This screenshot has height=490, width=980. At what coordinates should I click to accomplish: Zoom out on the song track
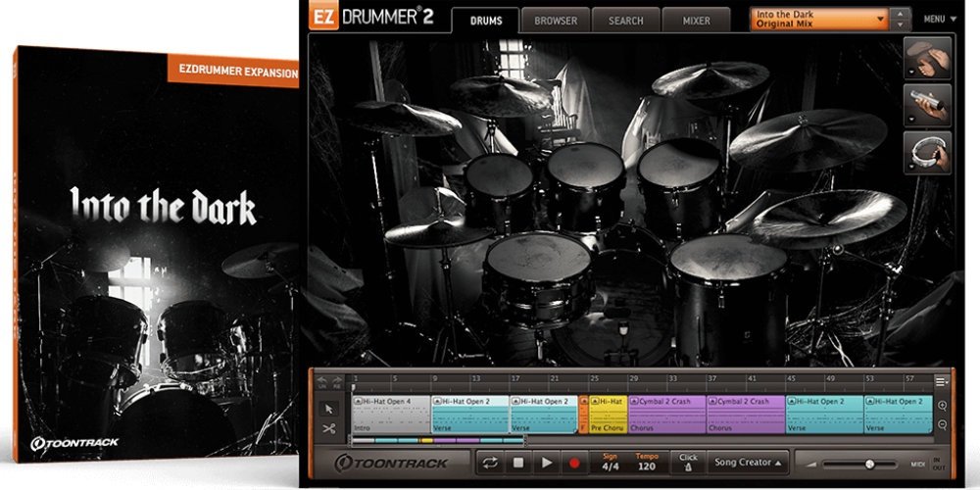(942, 424)
